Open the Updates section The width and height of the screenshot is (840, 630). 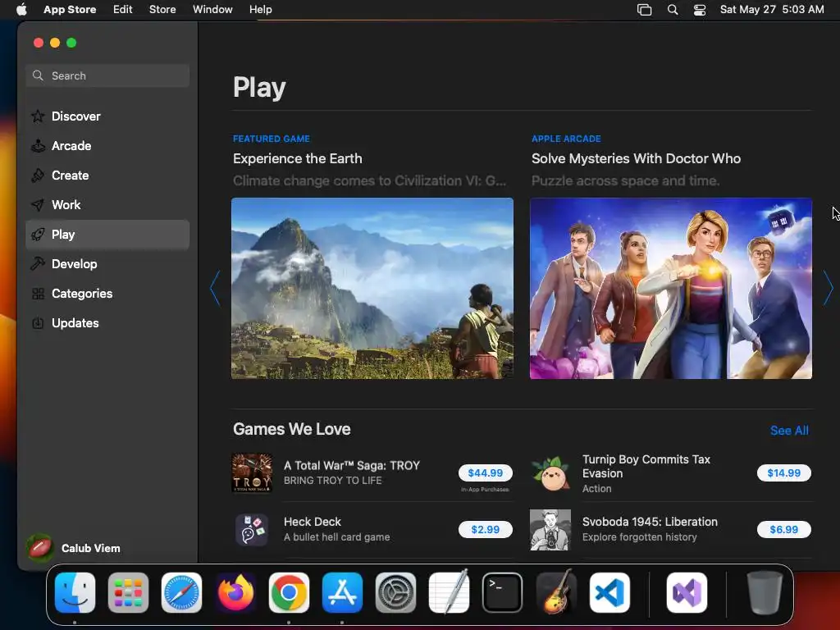point(107,323)
